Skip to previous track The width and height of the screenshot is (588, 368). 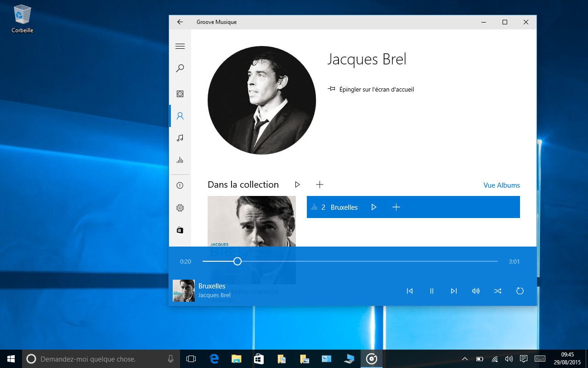click(410, 291)
